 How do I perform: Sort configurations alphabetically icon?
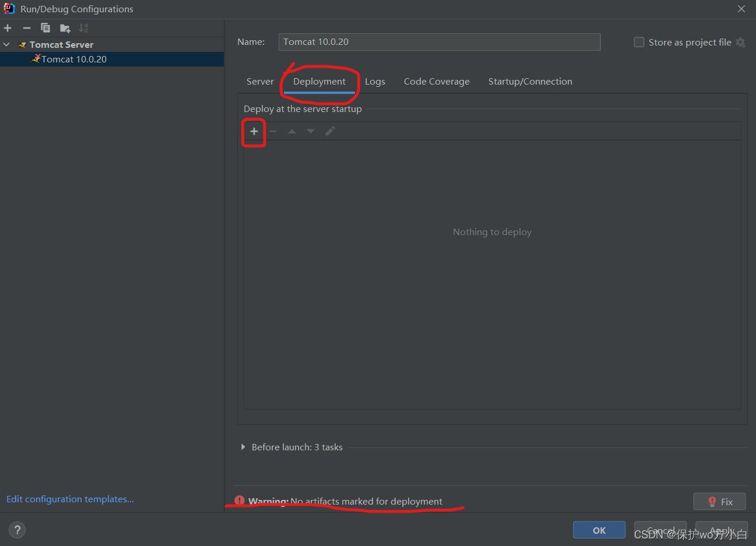(84, 28)
